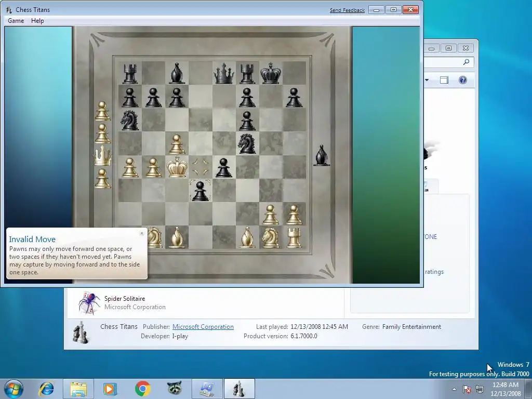Open the Game menu in Chess Titans
Screen dimensions: 532x399
tap(16, 21)
